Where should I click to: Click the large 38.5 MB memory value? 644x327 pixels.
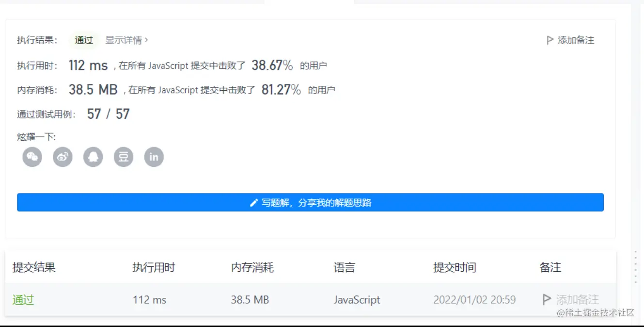(x=93, y=90)
